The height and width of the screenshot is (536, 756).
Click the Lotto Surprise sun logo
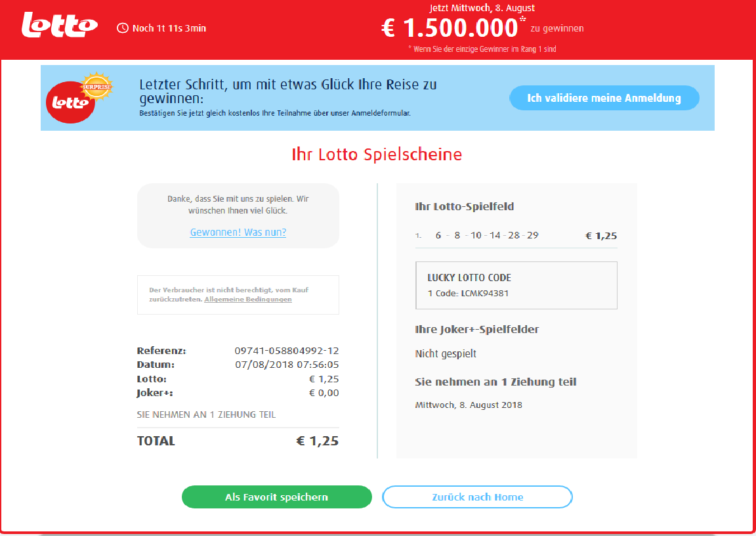[x=96, y=85]
